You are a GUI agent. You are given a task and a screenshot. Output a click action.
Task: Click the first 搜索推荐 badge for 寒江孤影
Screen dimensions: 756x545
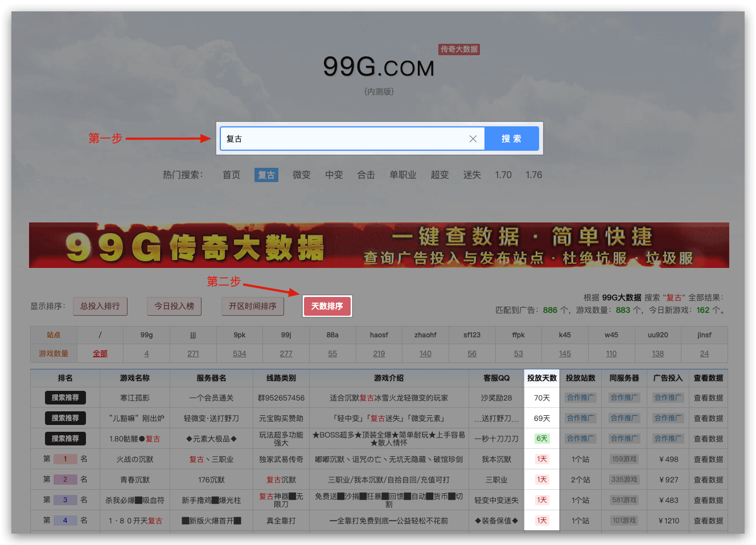pyautogui.click(x=65, y=398)
